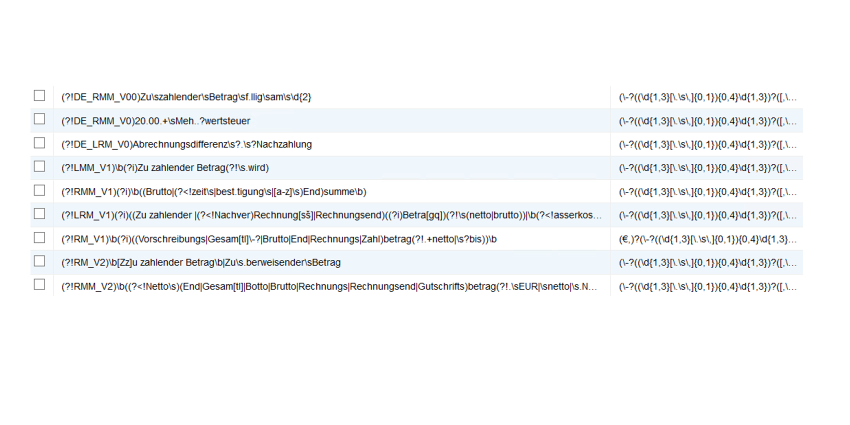Viewport: 850px width, 425px height.
Task: Click the truncated LRM_V1 Rechnungsend pattern
Action: click(x=331, y=216)
